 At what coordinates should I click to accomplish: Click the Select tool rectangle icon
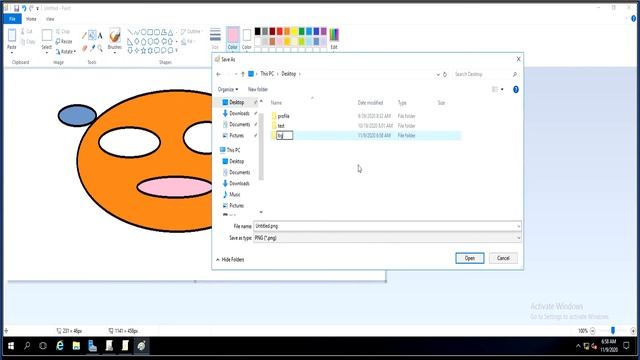click(x=47, y=36)
